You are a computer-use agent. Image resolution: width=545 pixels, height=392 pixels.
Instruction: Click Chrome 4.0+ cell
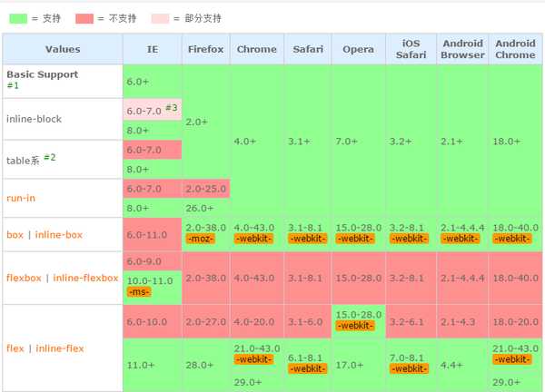(x=257, y=142)
